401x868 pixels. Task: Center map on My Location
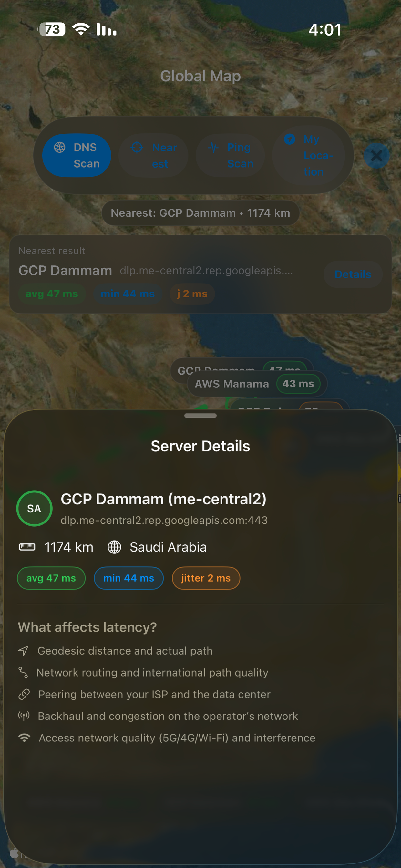click(x=308, y=155)
